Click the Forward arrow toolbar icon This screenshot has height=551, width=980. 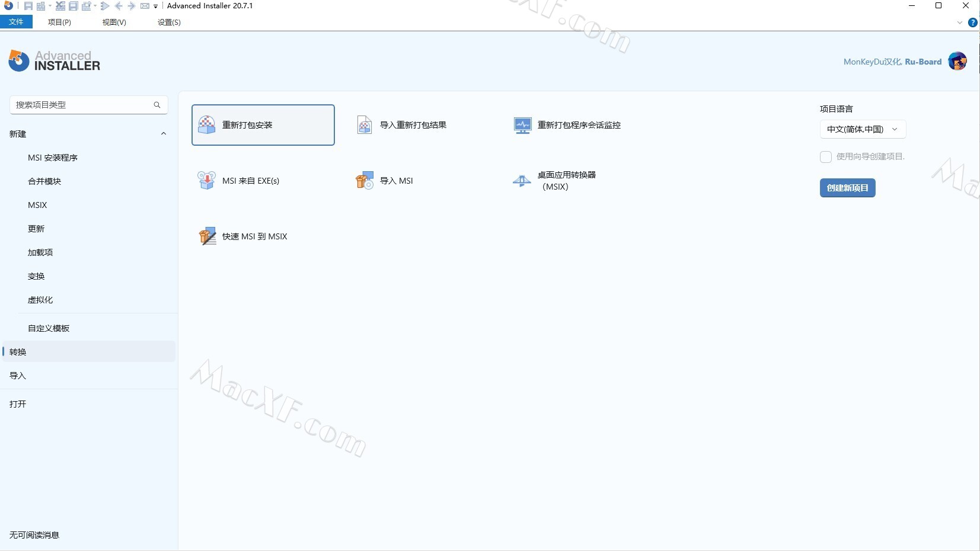[x=132, y=6]
